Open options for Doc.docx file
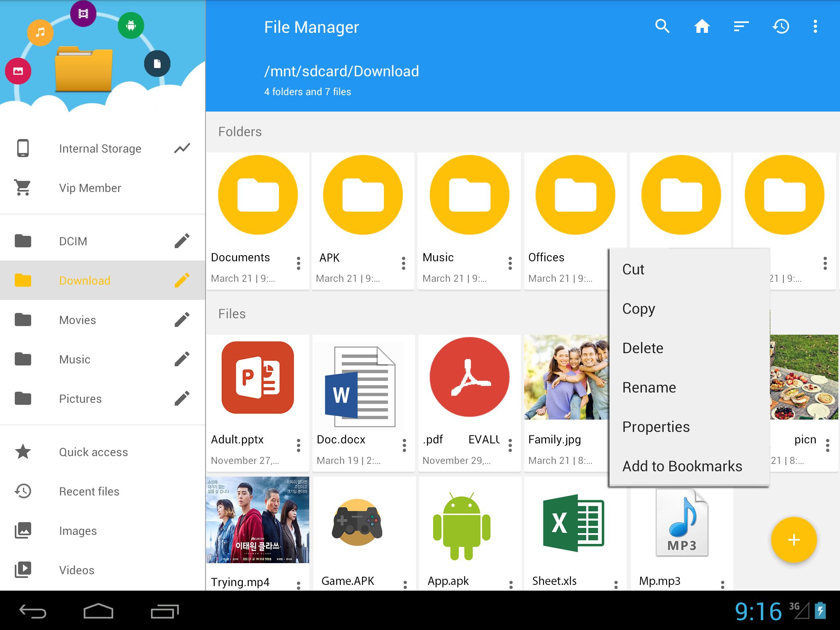 404,445
